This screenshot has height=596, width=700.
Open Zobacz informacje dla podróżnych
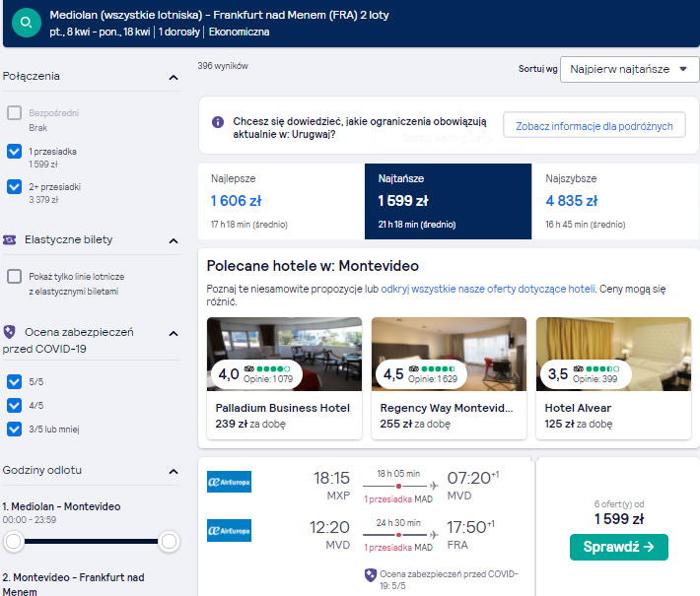pyautogui.click(x=595, y=126)
